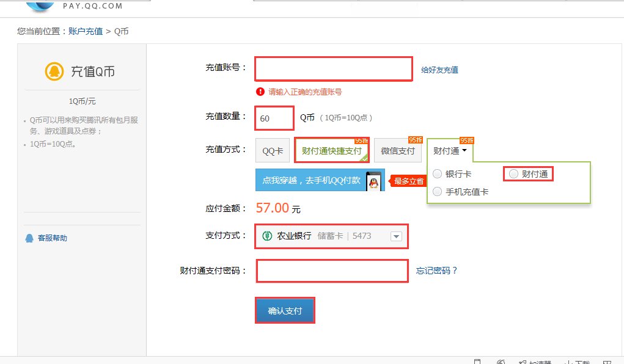Screen dimensions: 624x364
Task: Click the 加速器 icon in the bottom bar
Action: point(523,362)
